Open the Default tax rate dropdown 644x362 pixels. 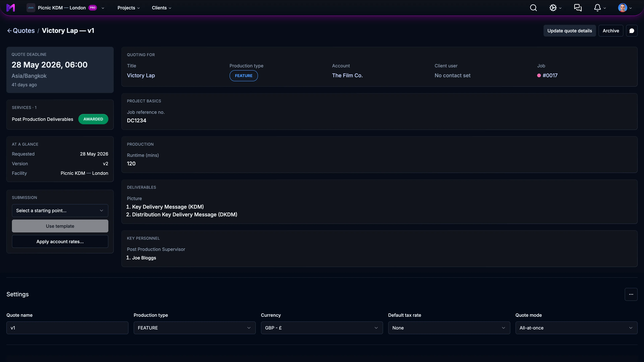pyautogui.click(x=449, y=328)
